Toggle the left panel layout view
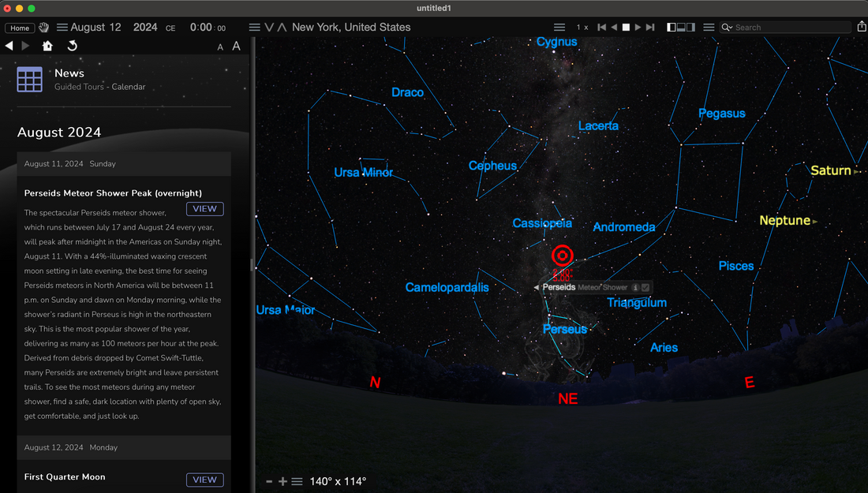868x493 pixels. point(671,26)
